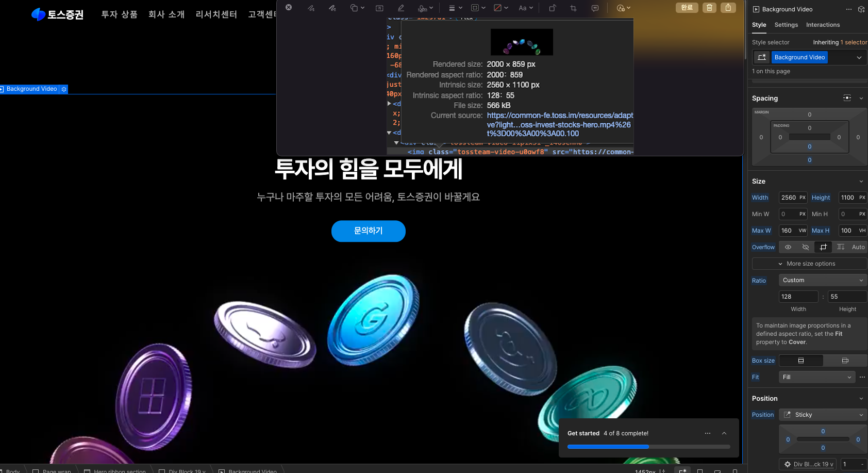Open the annotate options menu
Screen dimensions: 868x473
coord(623,8)
